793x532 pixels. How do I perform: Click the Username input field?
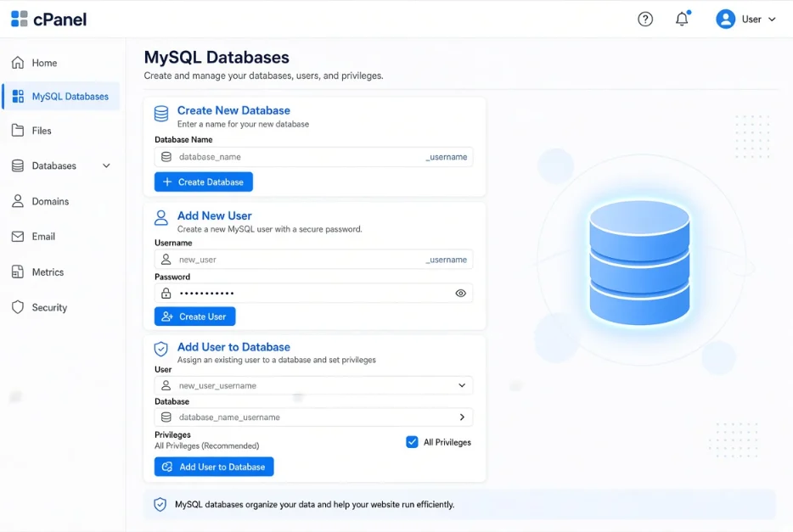tap(313, 259)
